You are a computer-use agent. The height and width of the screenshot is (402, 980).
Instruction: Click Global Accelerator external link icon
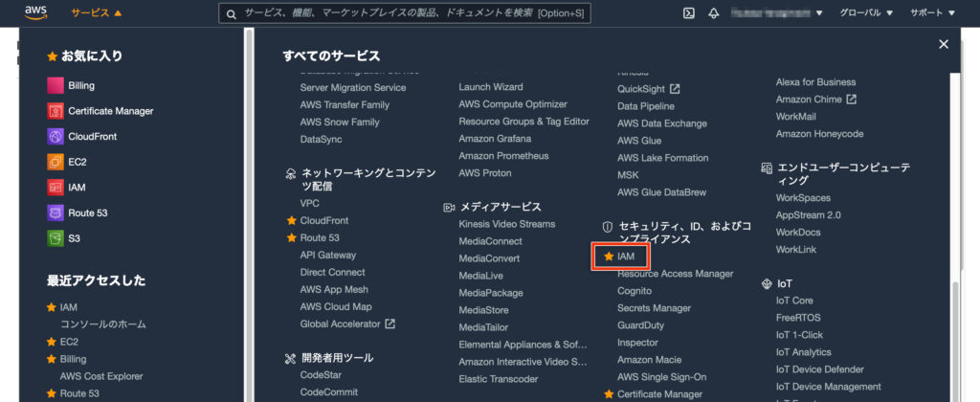point(390,324)
